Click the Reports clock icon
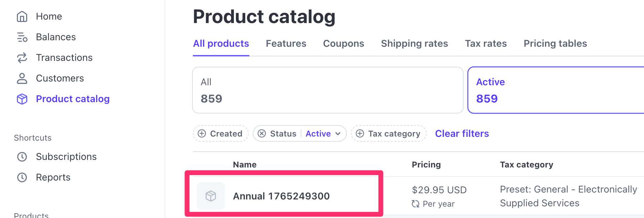The height and width of the screenshot is (218, 644). point(22,177)
